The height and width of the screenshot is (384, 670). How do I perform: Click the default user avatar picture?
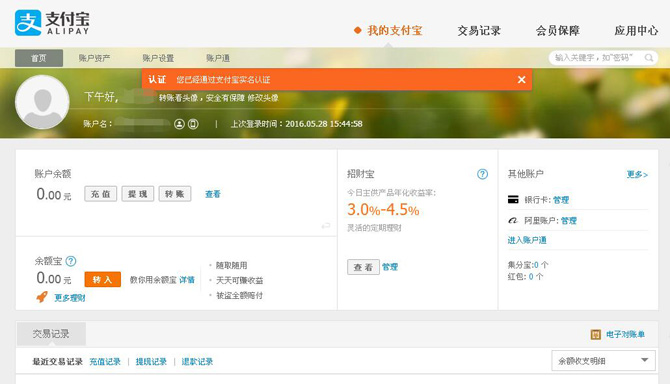coord(42,102)
